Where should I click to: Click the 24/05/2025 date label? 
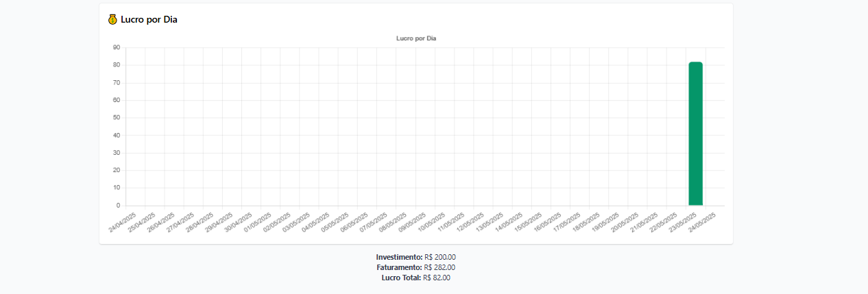coord(703,221)
